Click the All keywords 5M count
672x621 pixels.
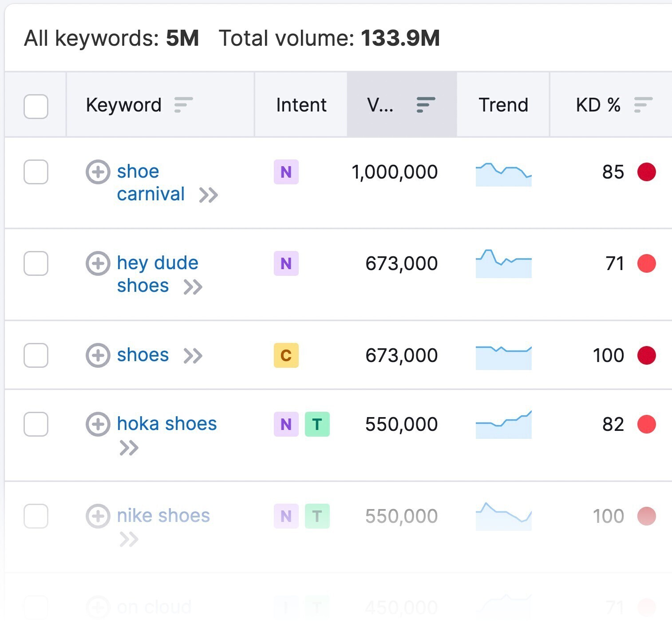coord(182,38)
